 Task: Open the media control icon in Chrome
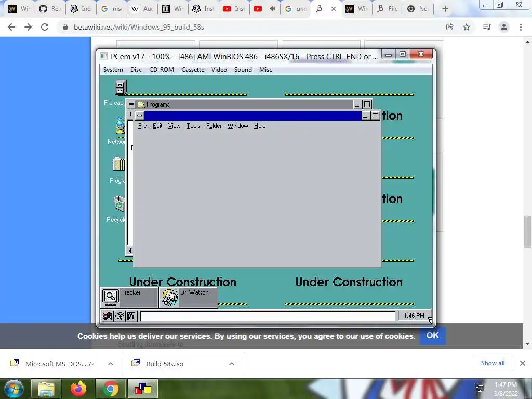point(487,27)
